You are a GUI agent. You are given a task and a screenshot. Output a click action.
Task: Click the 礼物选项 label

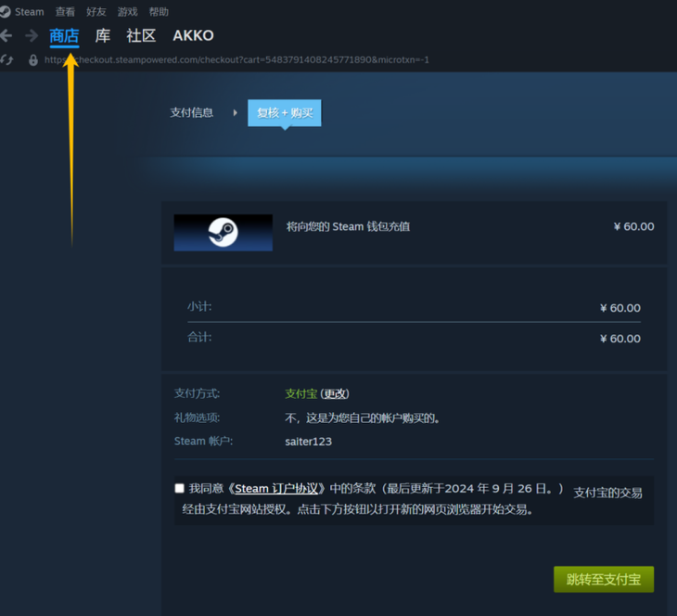(197, 417)
